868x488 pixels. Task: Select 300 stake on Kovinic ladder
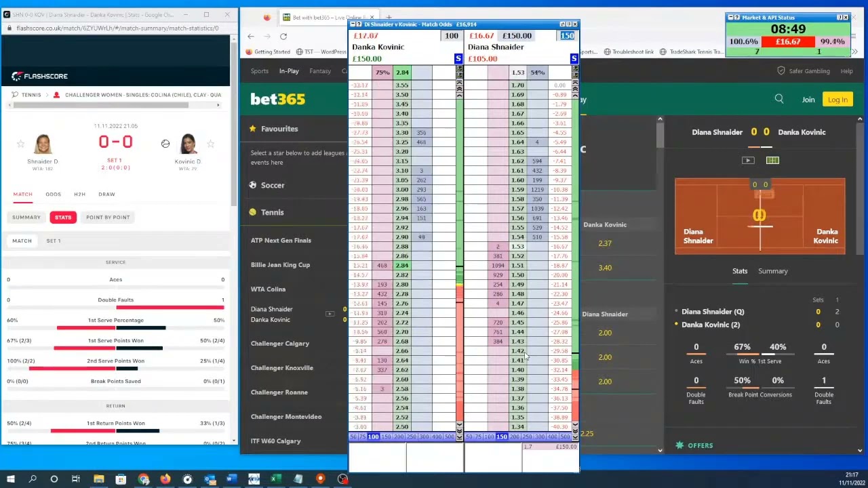click(424, 437)
